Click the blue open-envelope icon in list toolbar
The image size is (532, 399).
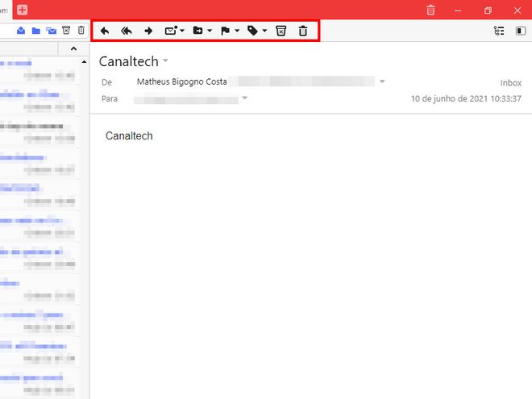(x=21, y=31)
